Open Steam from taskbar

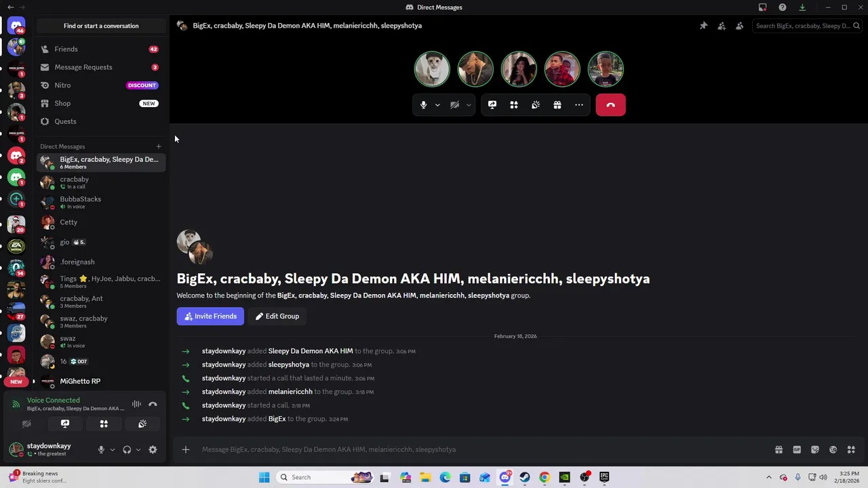pyautogui.click(x=525, y=477)
